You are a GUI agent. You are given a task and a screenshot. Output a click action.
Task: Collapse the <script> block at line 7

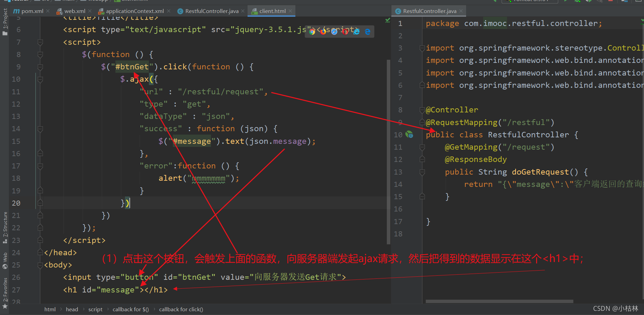(x=40, y=42)
